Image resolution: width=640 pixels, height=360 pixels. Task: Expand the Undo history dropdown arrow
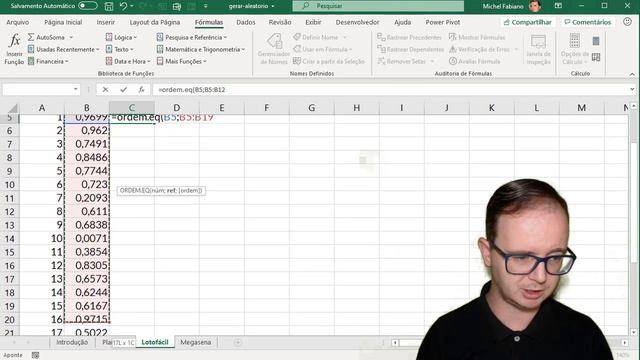[132, 6]
